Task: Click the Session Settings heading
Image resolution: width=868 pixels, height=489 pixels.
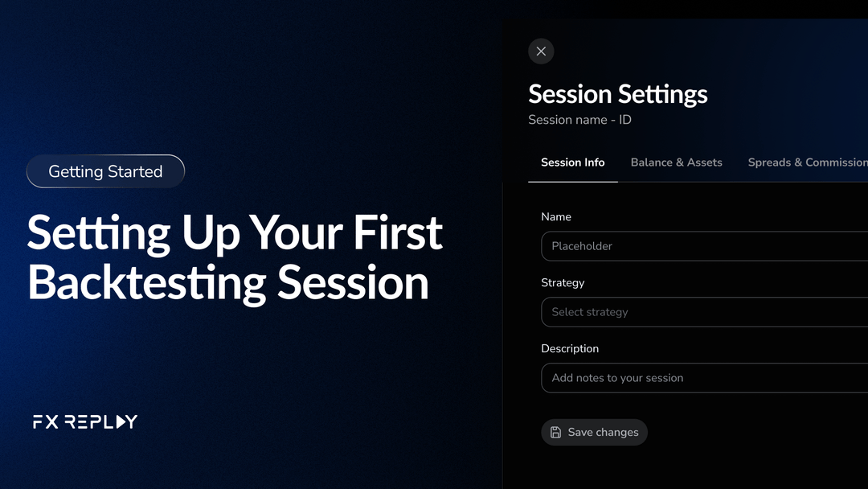Action: (618, 94)
